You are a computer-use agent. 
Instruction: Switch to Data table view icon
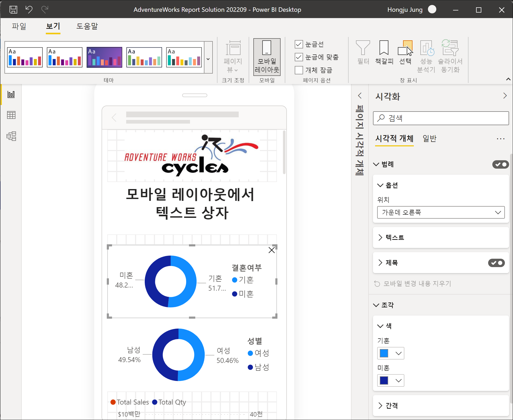11,115
